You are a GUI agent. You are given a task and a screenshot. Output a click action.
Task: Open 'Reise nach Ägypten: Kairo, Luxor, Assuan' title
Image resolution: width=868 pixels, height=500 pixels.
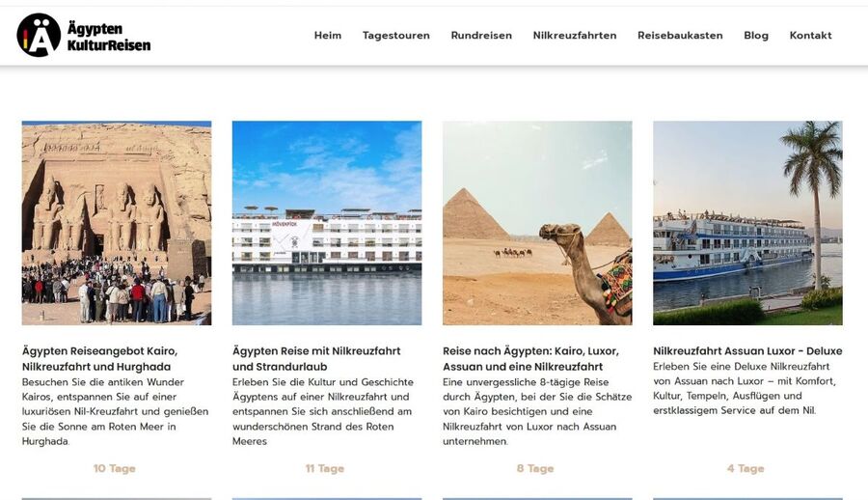530,359
